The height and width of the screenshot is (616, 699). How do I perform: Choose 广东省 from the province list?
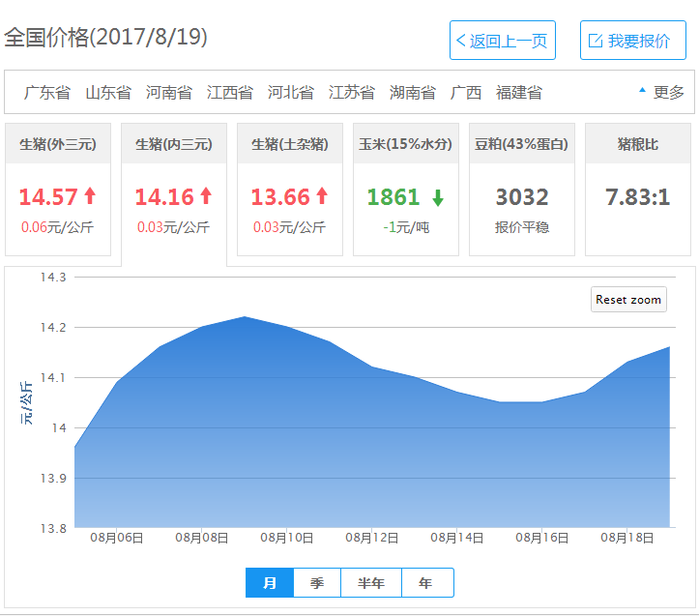click(x=47, y=93)
